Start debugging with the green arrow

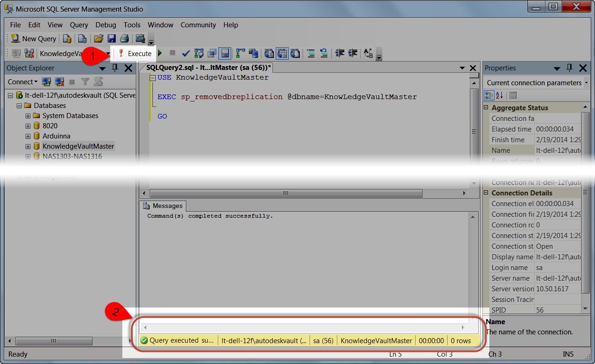coord(160,54)
